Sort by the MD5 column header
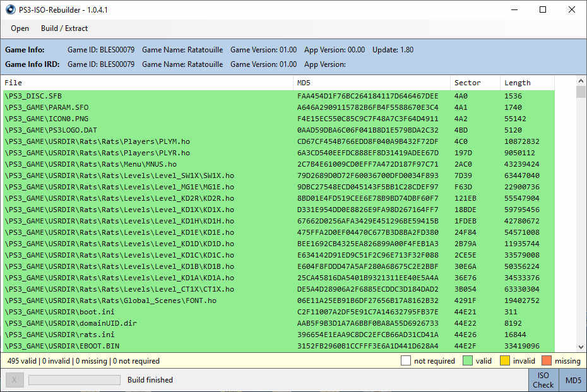Viewport: 587px width, 392px height. (x=371, y=83)
